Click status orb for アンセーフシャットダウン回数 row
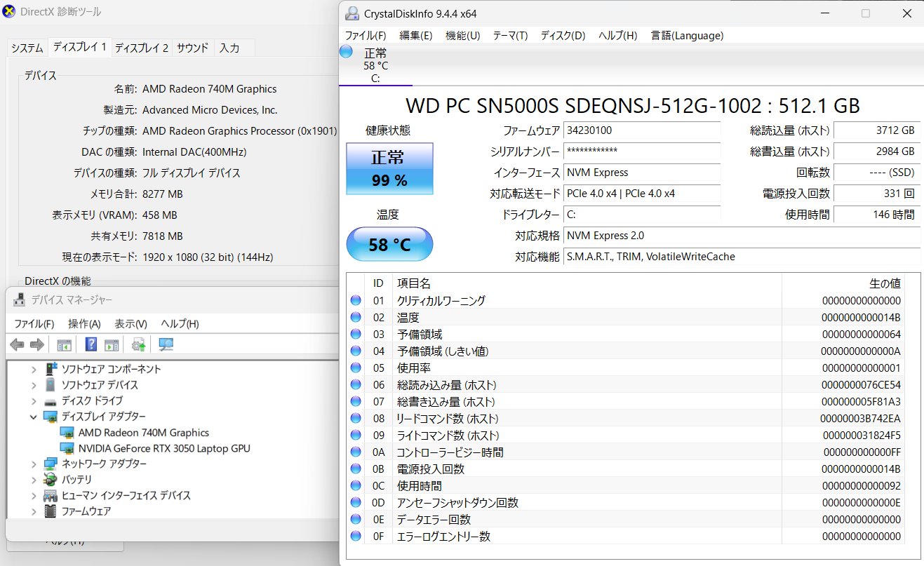The image size is (924, 566). 356,502
